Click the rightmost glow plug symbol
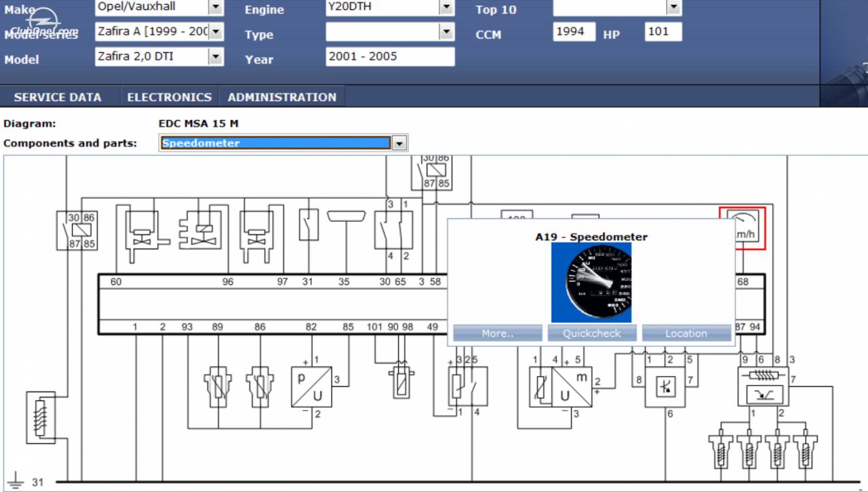The height and width of the screenshot is (492, 868). click(x=806, y=448)
